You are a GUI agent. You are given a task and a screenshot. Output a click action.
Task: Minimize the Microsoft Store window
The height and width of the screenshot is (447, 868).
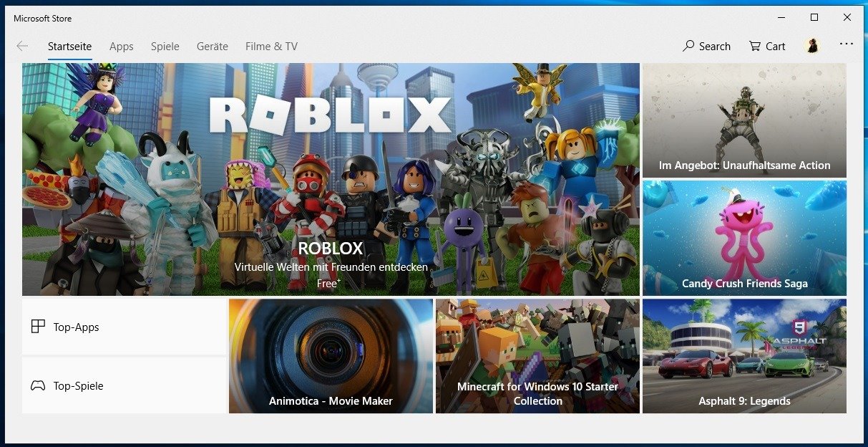coord(781,17)
